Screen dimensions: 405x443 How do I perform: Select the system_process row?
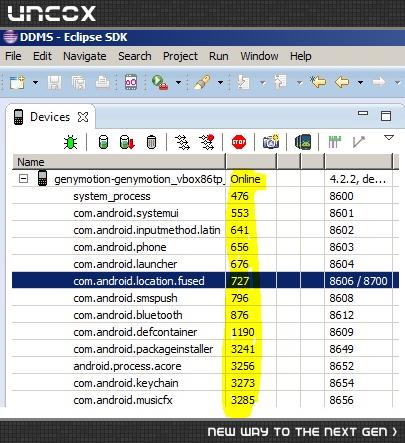[x=205, y=196]
